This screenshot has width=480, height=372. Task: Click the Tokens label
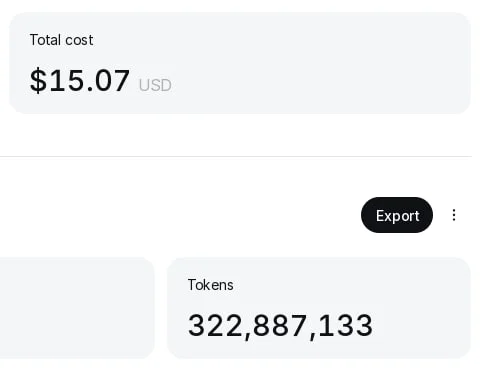[x=210, y=285]
